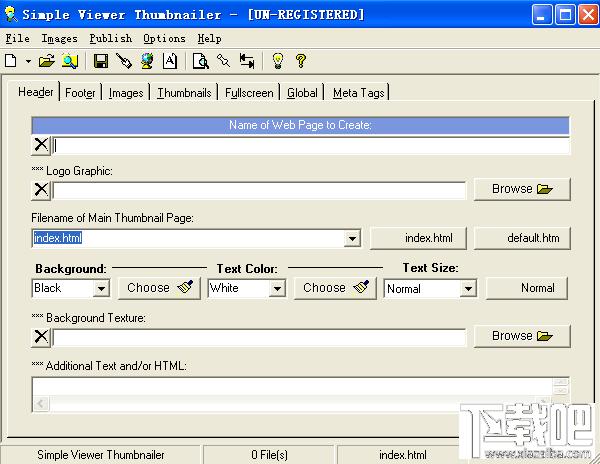Switch to the Header tab
The image size is (600, 464).
click(x=36, y=92)
